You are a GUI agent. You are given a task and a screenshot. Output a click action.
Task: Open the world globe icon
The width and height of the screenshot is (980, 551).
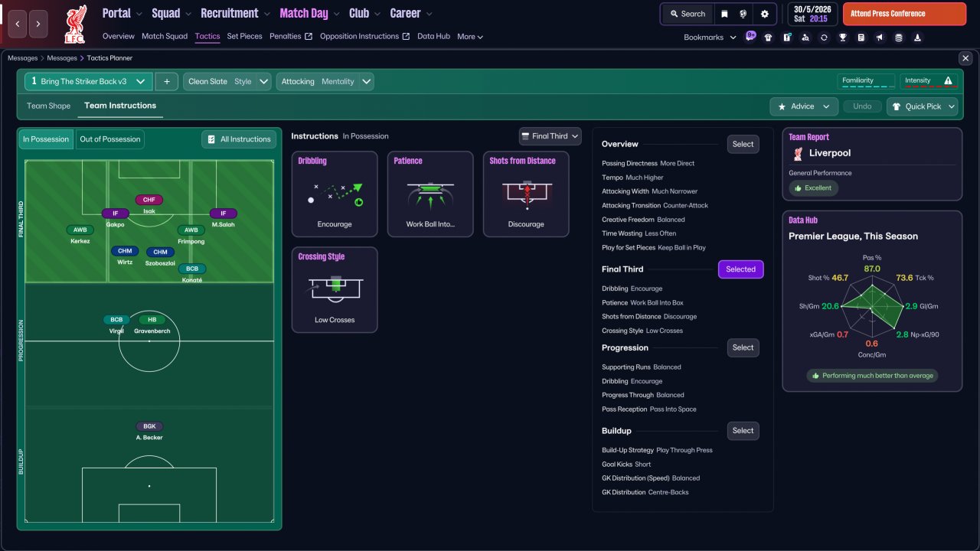[x=743, y=14]
